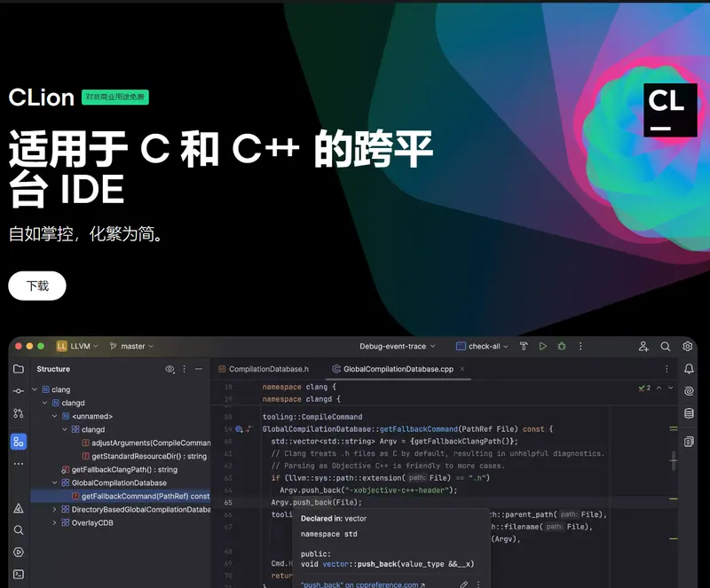
Task: Click the Build hammer icon
Action: pos(524,346)
